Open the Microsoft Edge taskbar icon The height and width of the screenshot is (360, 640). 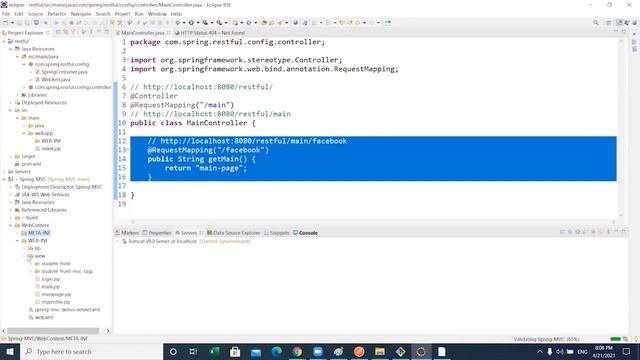click(x=277, y=351)
